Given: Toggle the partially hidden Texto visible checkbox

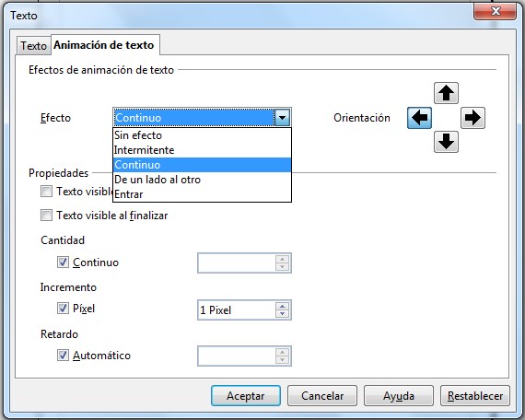Looking at the screenshot, I should 46,192.
